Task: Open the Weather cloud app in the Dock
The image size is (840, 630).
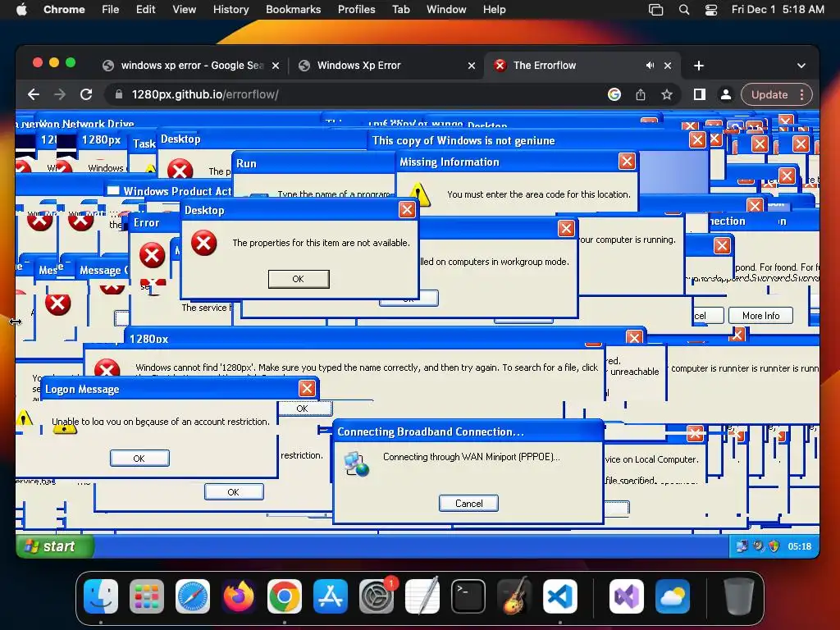Action: [673, 596]
